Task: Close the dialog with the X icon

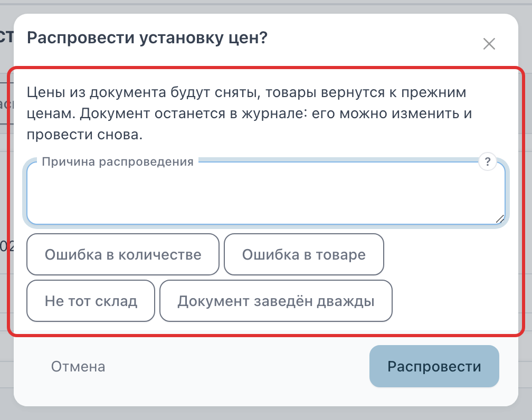Action: (489, 44)
